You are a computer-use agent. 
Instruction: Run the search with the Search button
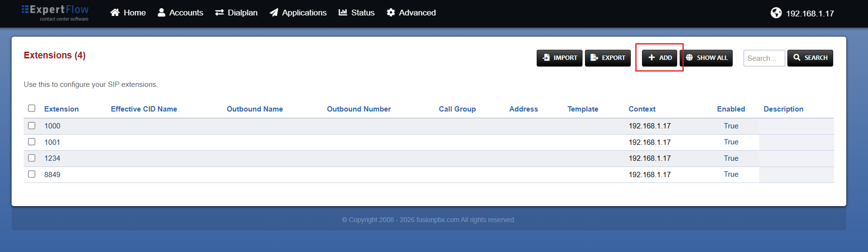coord(810,58)
